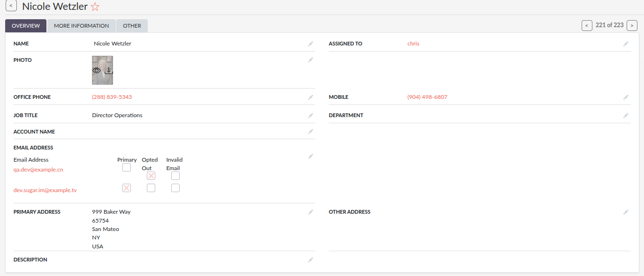644x276 pixels.
Task: Toggle Invalid Email checkbox for qa.dev@example.cn
Action: [175, 176]
